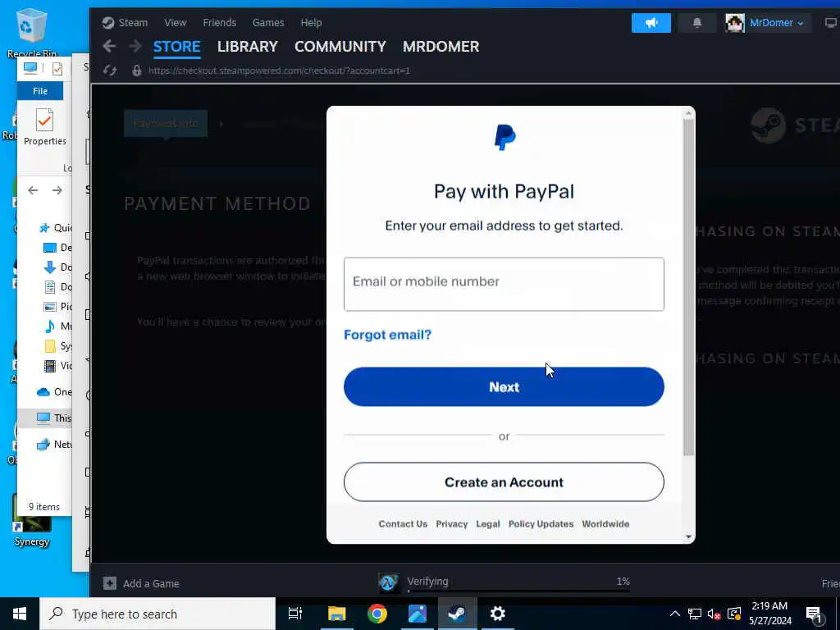Click the taskbar search box
Screen dimensions: 840x630
[x=157, y=614]
